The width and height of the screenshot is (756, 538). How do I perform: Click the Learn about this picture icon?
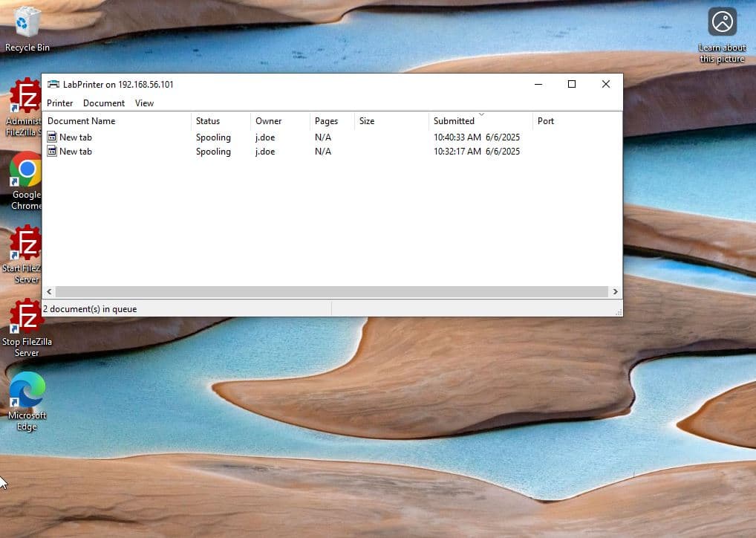click(x=722, y=22)
